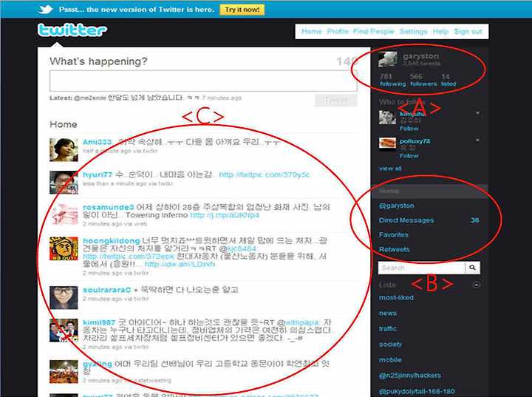Open @n25jinny/hackers list

410,376
